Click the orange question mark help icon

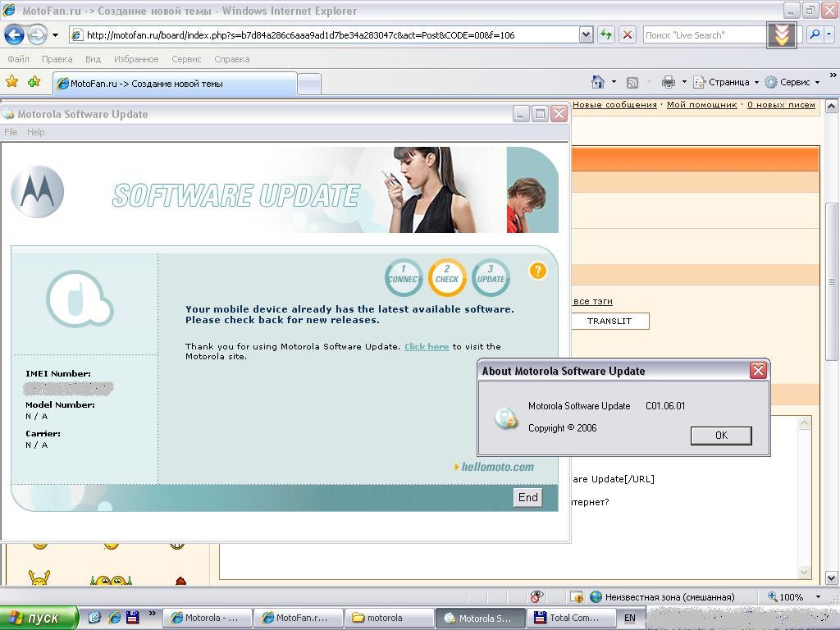point(538,271)
